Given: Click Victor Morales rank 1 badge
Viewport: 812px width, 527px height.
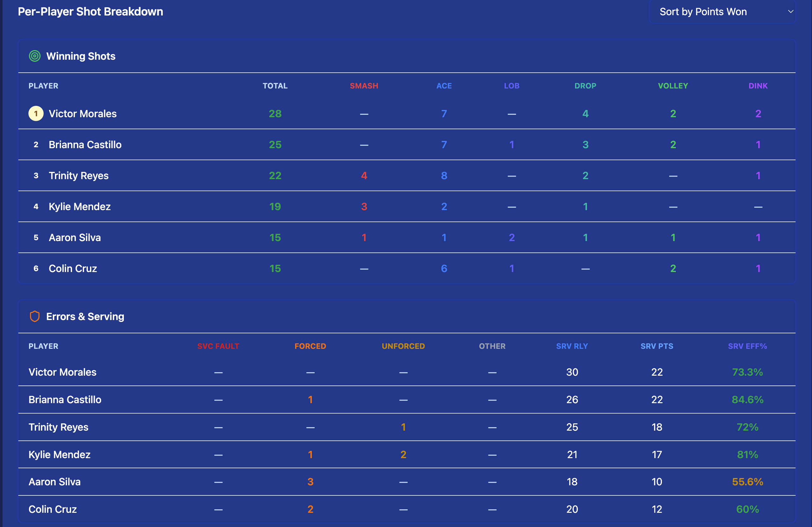Looking at the screenshot, I should click(36, 114).
